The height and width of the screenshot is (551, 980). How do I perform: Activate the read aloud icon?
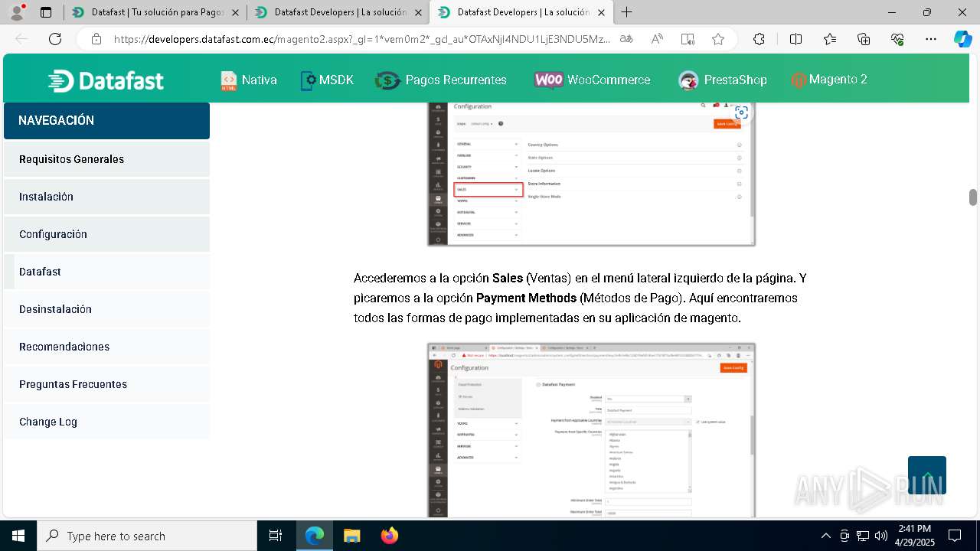(657, 39)
